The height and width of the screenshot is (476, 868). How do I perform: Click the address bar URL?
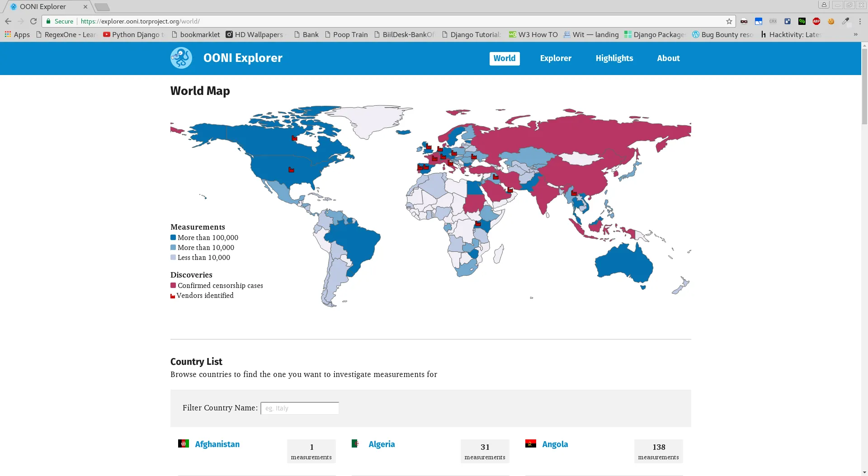140,21
